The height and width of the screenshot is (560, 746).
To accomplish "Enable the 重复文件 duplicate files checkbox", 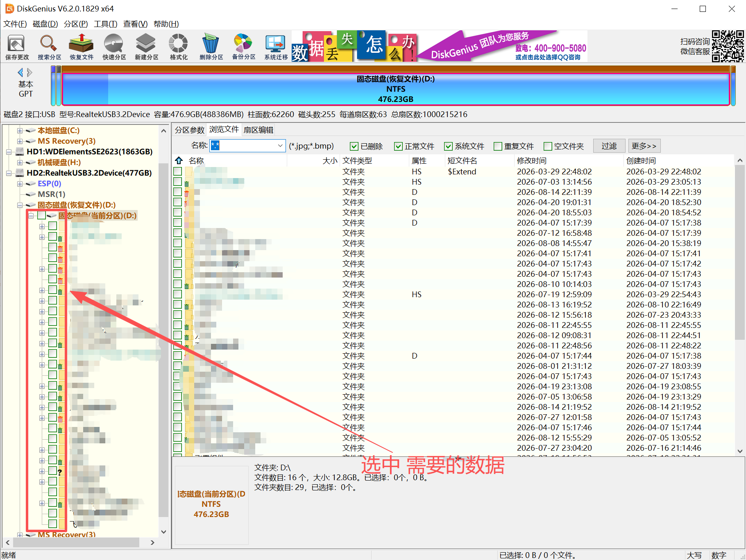I will (498, 146).
